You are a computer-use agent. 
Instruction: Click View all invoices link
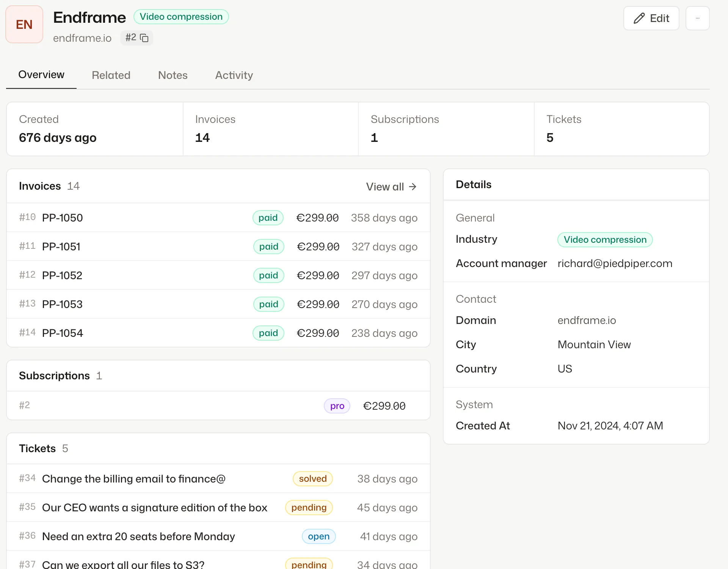(391, 187)
